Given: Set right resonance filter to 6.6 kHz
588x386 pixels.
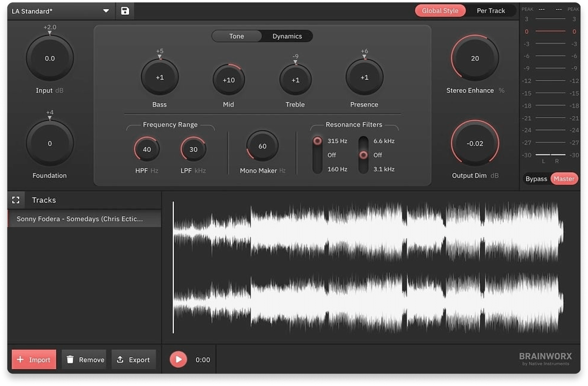Looking at the screenshot, I should [363, 141].
